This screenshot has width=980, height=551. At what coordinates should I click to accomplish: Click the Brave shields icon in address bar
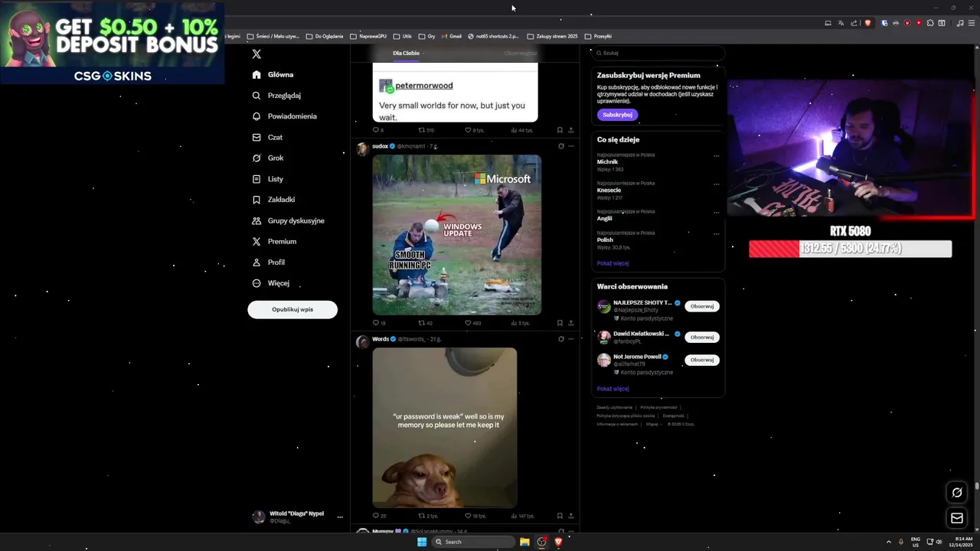[867, 23]
